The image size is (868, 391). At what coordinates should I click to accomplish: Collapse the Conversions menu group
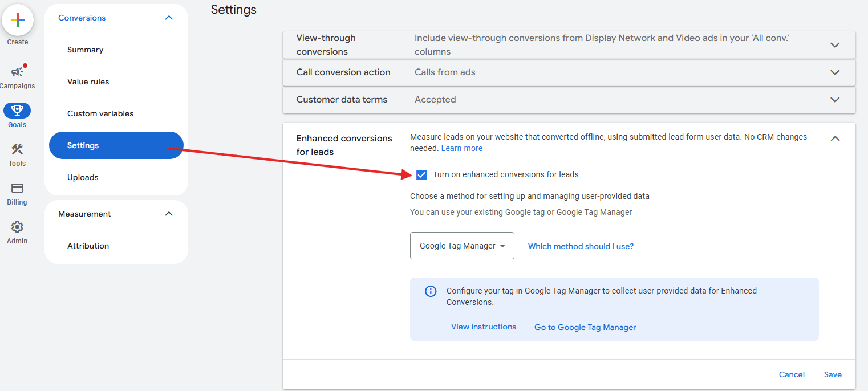coord(169,18)
